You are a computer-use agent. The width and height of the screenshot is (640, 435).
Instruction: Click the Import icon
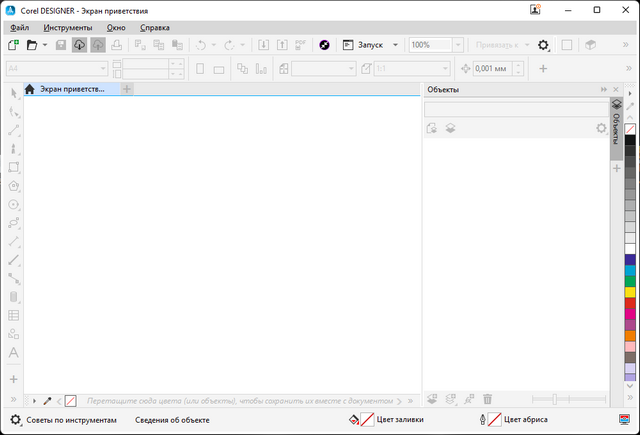[263, 45]
